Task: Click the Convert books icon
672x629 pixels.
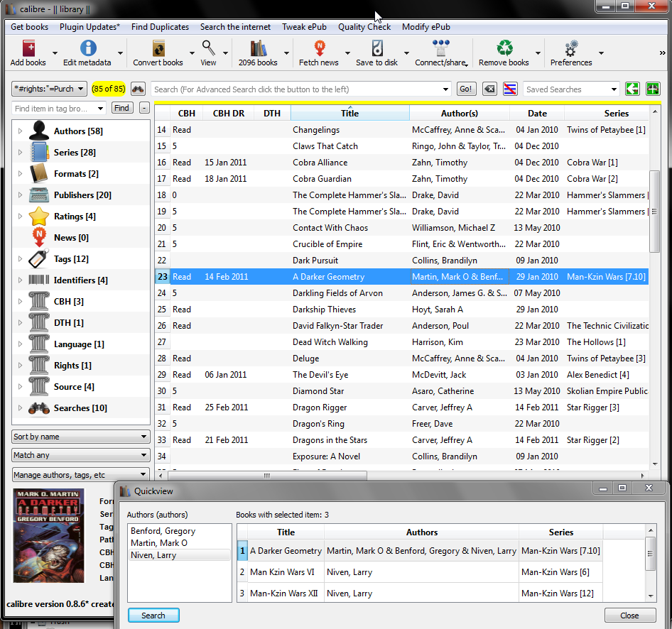Action: coord(158,48)
